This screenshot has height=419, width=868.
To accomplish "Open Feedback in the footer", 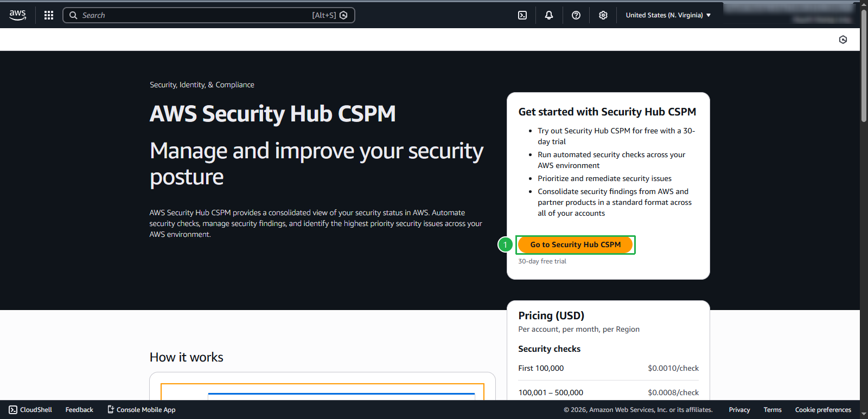I will click(x=79, y=410).
